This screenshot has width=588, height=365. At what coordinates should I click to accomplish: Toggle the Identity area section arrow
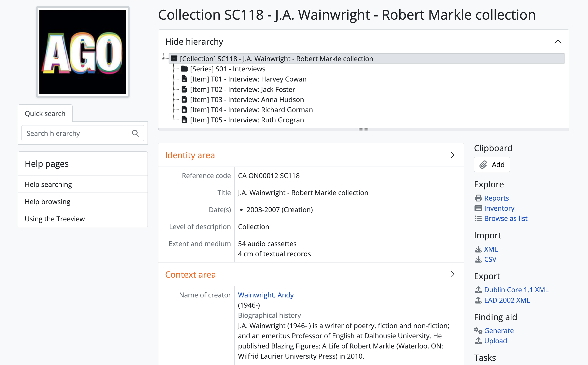pyautogui.click(x=452, y=155)
